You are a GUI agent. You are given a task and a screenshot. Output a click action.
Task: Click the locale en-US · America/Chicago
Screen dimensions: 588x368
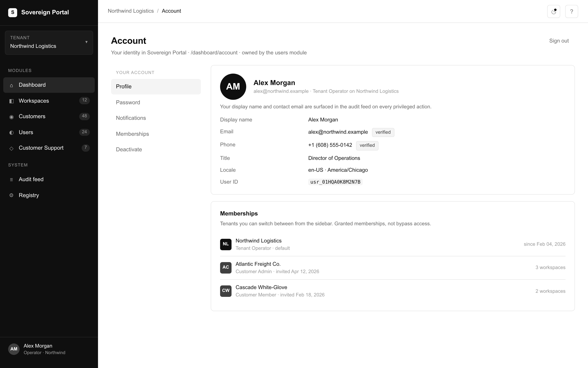click(338, 170)
